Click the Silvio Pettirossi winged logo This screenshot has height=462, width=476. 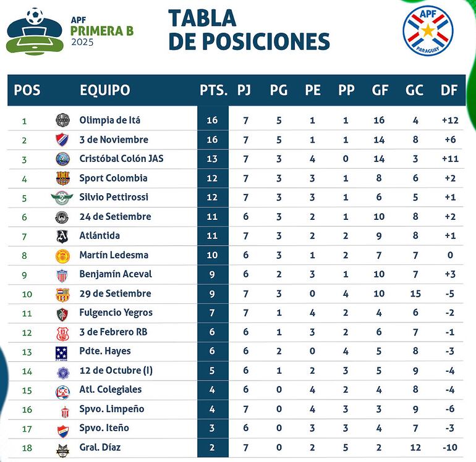[62, 198]
